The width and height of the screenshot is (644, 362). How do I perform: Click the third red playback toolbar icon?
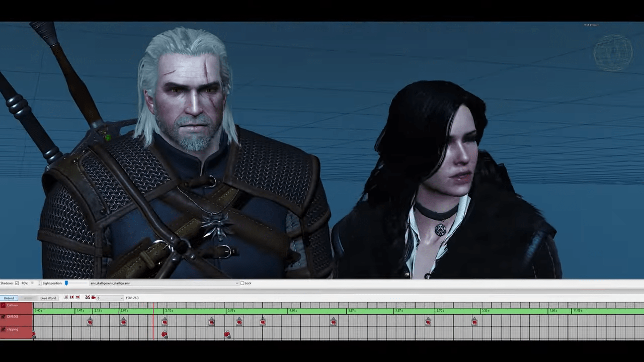point(77,297)
